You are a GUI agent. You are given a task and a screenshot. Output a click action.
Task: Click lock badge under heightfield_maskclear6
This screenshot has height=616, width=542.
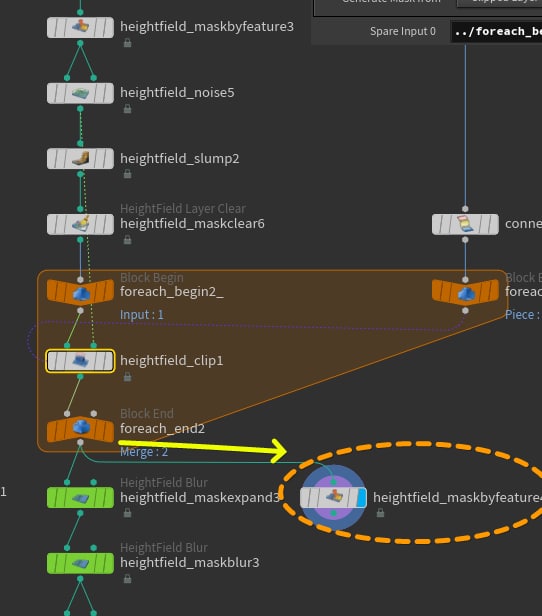(x=127, y=240)
